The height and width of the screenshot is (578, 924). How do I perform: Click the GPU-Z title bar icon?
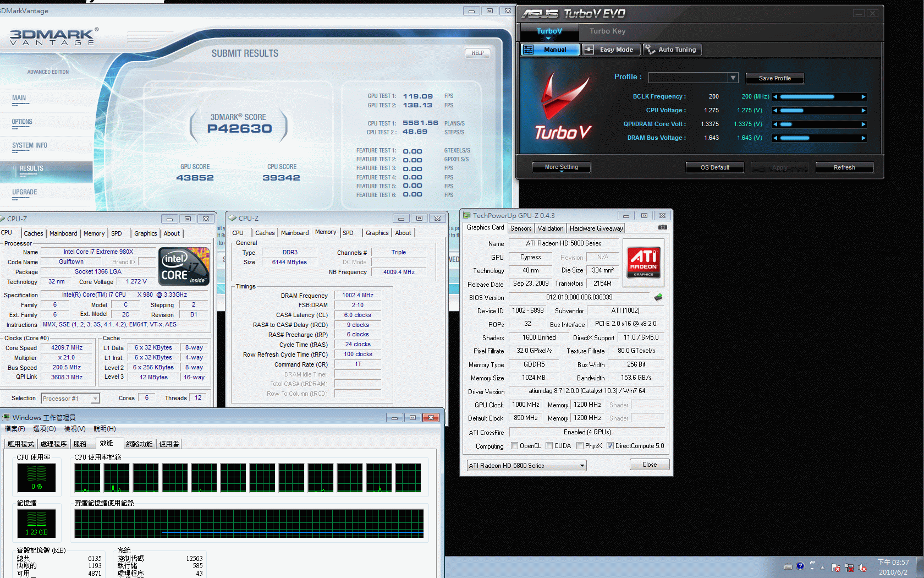coord(466,215)
